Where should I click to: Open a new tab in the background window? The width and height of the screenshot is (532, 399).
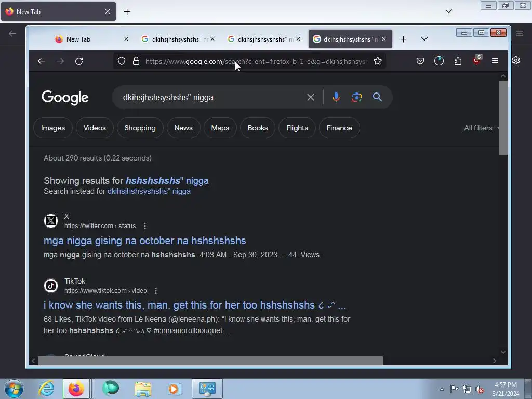click(127, 12)
